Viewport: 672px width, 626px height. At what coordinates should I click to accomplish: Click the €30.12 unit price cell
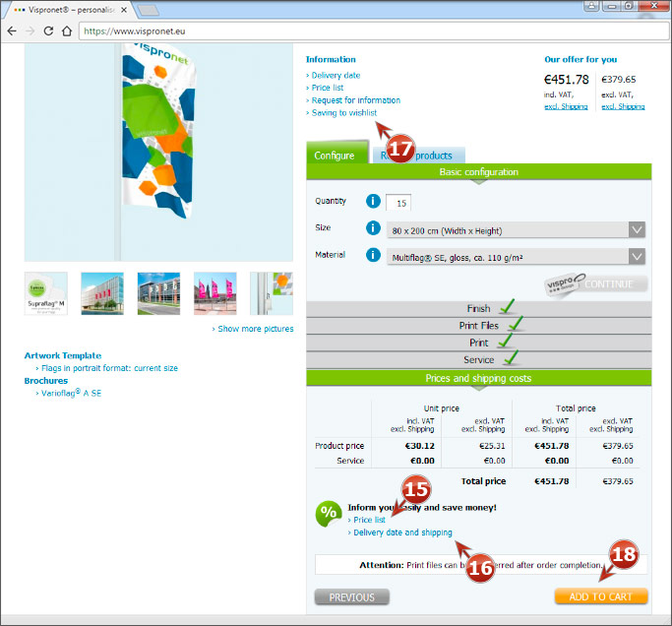pos(419,446)
